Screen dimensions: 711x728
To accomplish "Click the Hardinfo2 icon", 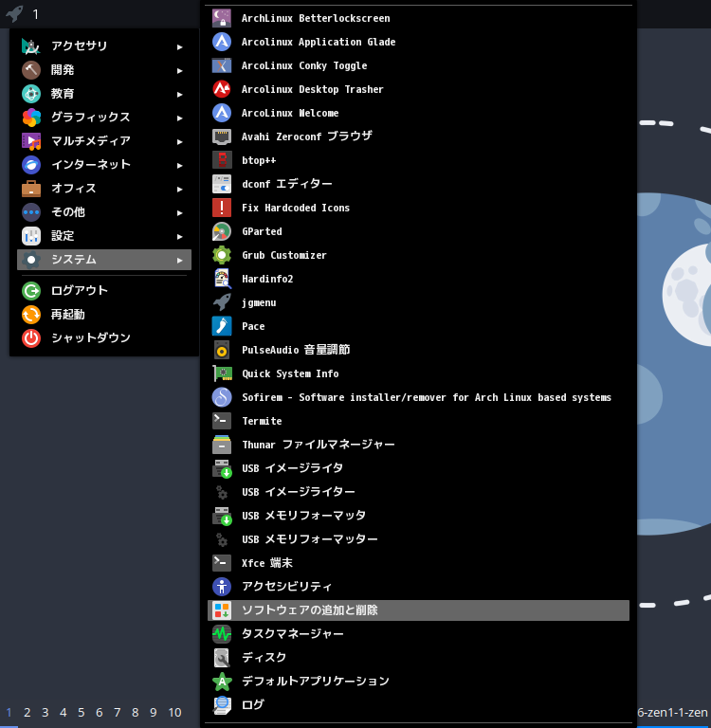I will coord(222,279).
